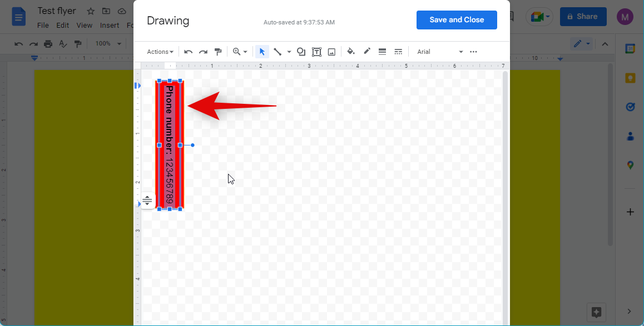Select the rotated Phone number text box
The image size is (644, 326).
(170, 145)
